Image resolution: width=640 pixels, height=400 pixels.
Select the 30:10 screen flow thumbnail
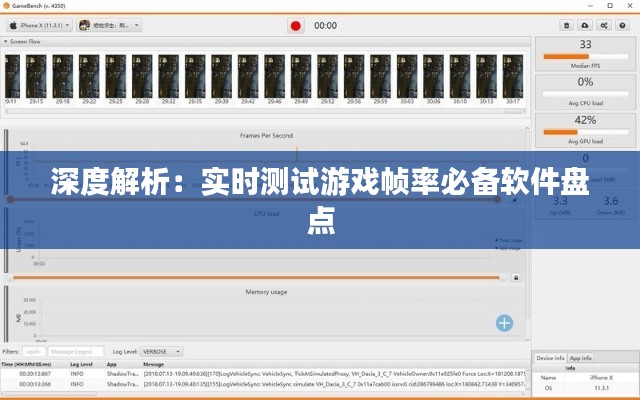point(460,76)
